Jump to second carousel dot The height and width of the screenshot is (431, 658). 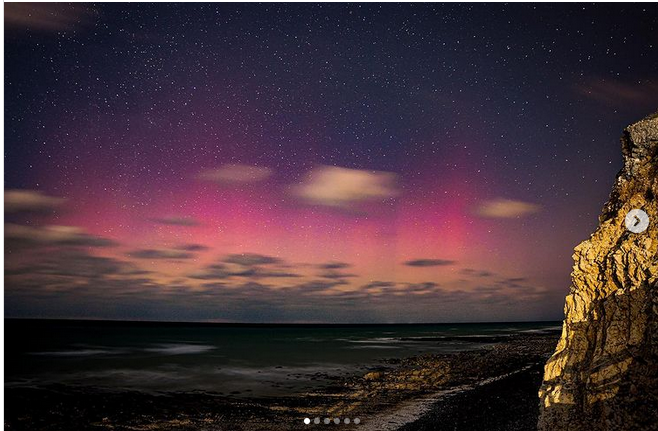click(x=317, y=421)
